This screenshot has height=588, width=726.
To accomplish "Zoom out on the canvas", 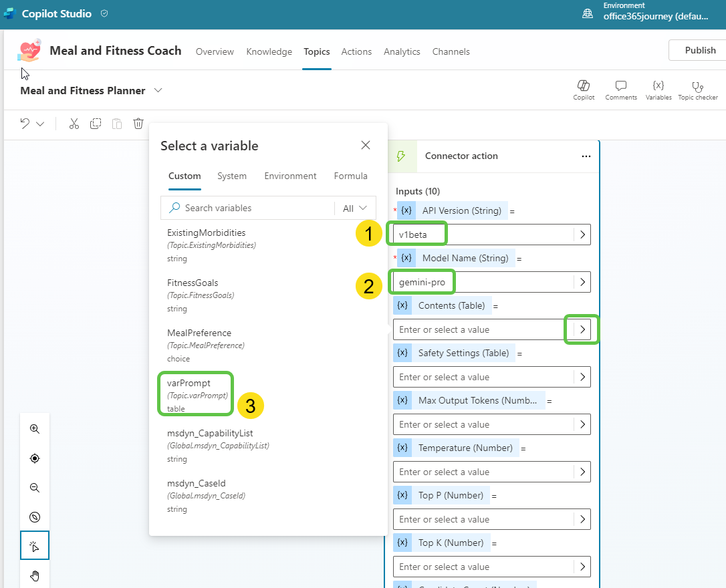I will coord(35,488).
